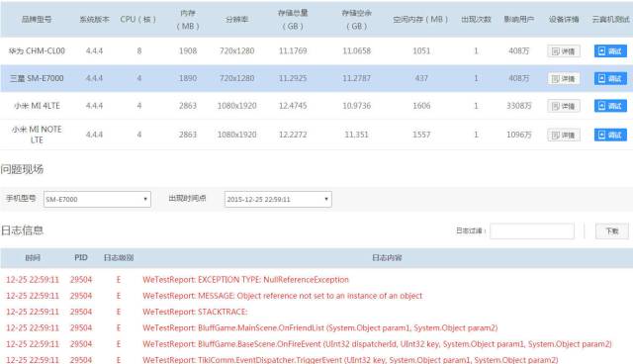
Task: Select the 三星 SM-E7000 table row name
Action: pos(37,78)
